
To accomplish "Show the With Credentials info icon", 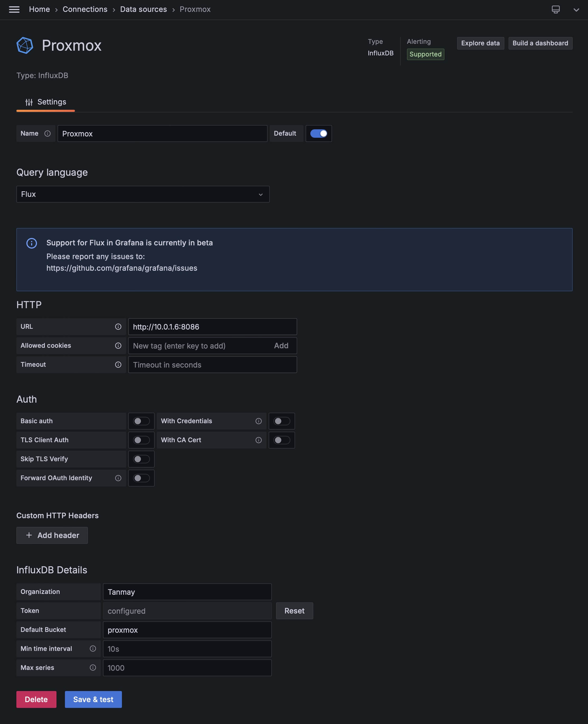I will point(258,421).
